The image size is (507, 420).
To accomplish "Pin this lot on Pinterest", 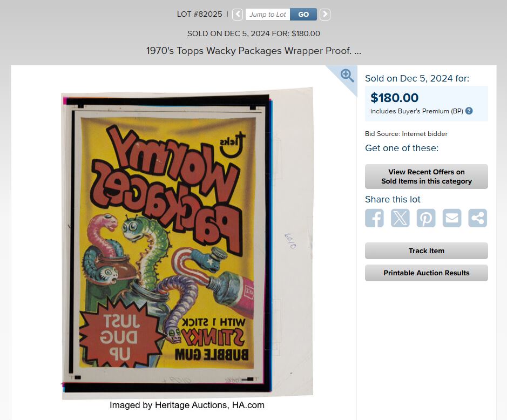I will click(x=426, y=218).
